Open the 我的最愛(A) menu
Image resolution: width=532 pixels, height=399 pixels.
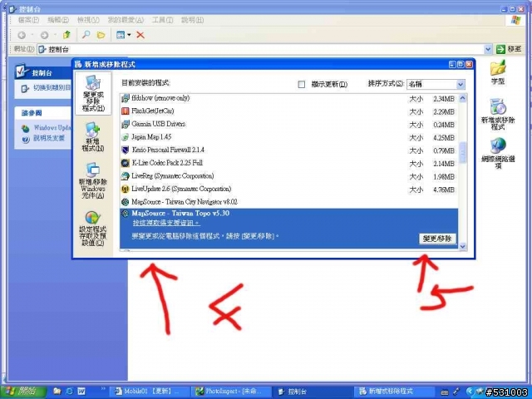[x=126, y=20]
